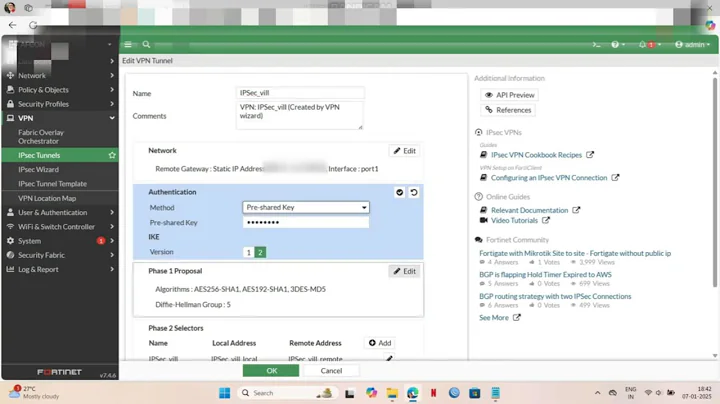Open Relevant Documentation link
This screenshot has height=404, width=720.
(x=529, y=210)
